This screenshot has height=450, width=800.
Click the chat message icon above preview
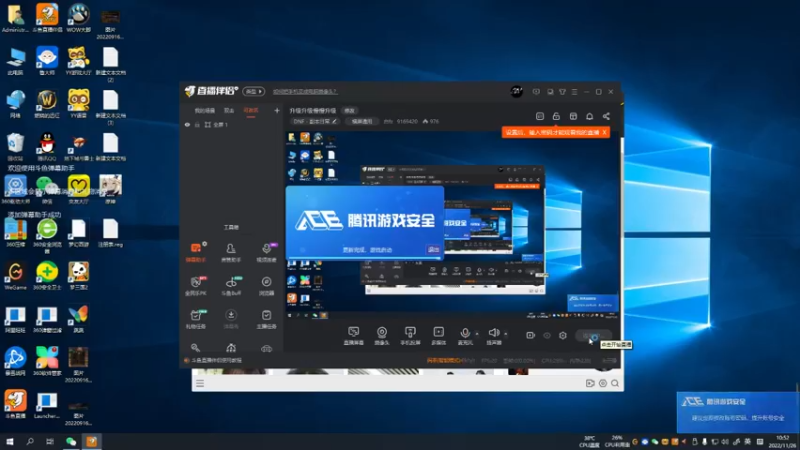click(540, 116)
